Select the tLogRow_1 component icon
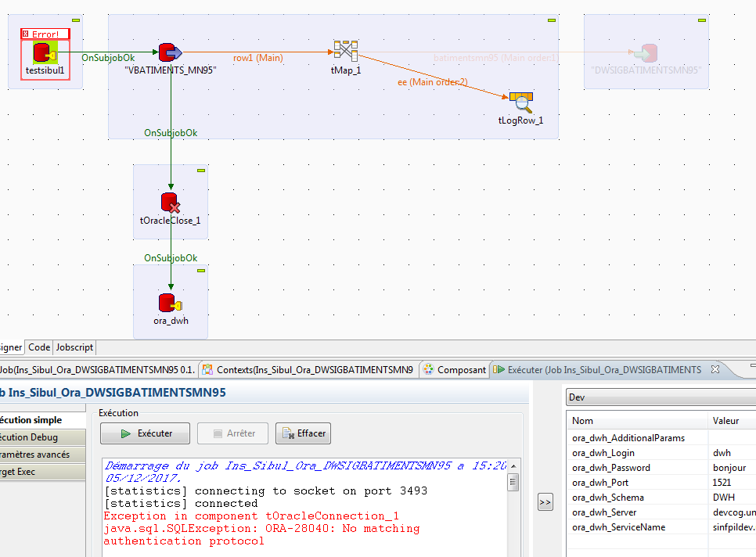Viewport: 756px width, 557px height. point(520,102)
